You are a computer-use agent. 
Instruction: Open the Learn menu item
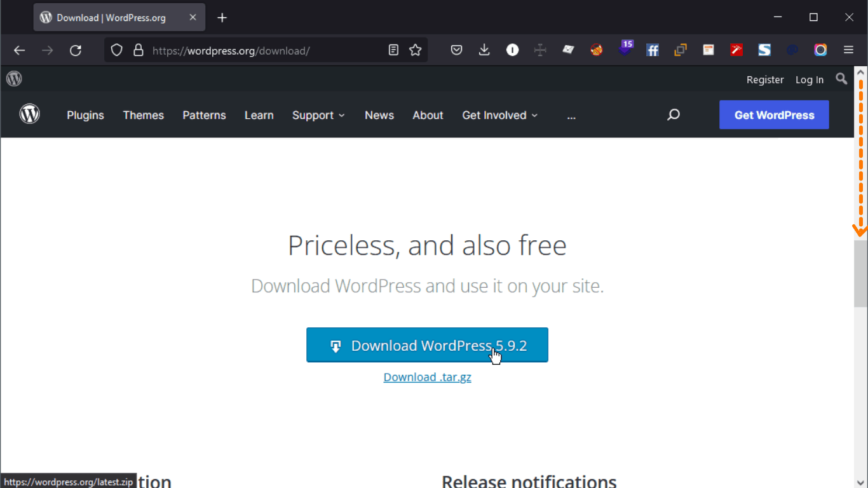click(x=259, y=115)
